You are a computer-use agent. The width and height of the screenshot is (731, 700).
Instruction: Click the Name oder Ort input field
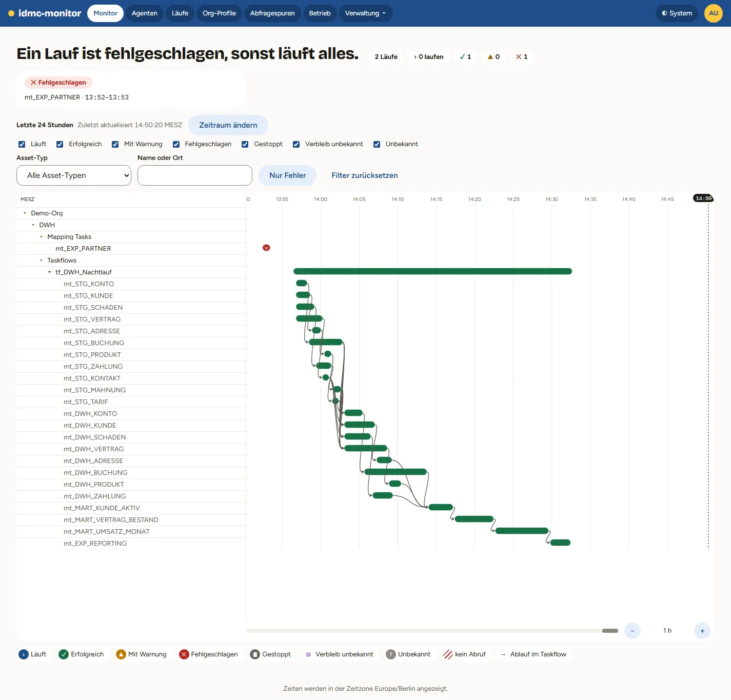tap(195, 175)
